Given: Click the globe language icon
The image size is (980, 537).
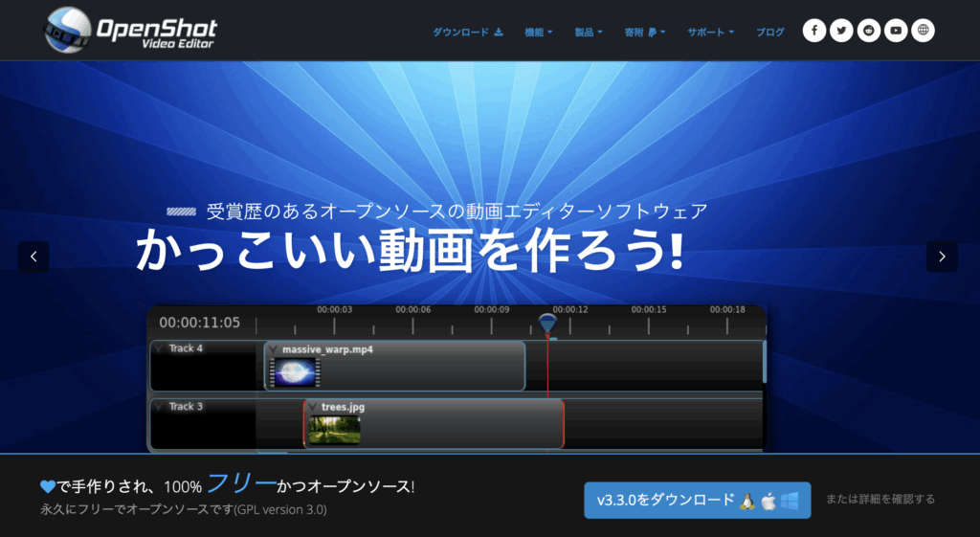Looking at the screenshot, I should [923, 32].
